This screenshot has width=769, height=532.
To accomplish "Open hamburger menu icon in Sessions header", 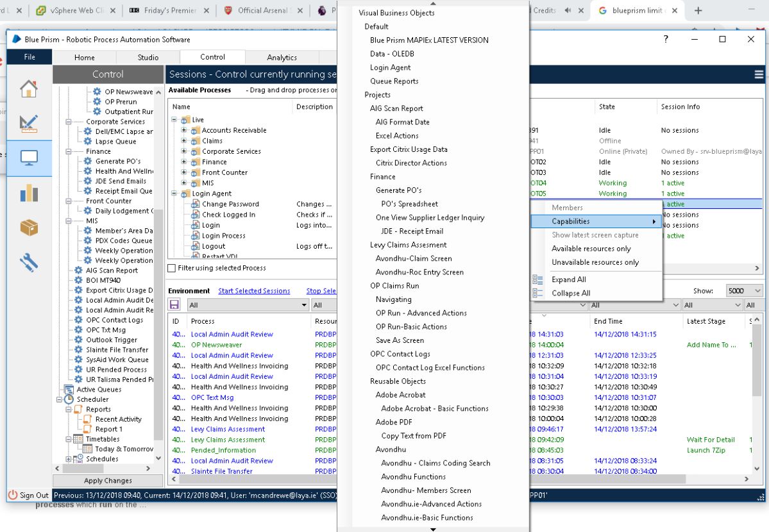I will (759, 74).
